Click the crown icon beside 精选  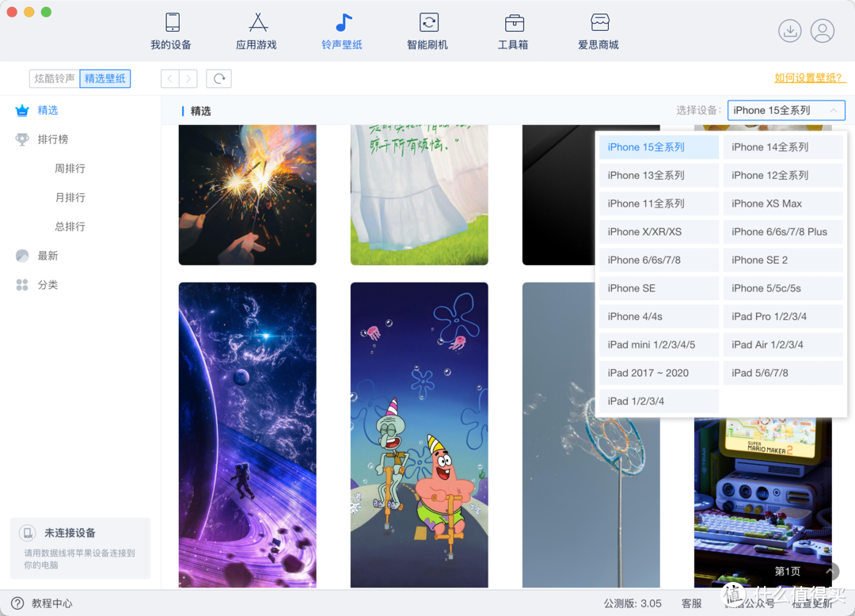point(22,111)
